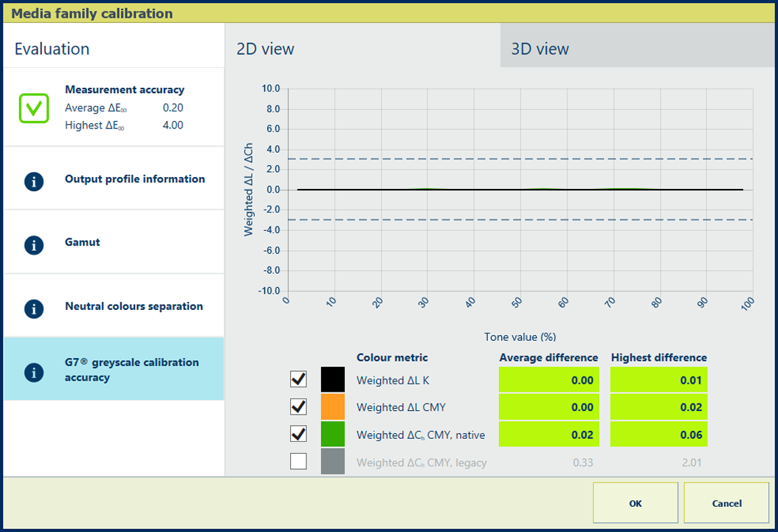Open Neutral colours separation section
The image size is (778, 532).
click(x=133, y=306)
